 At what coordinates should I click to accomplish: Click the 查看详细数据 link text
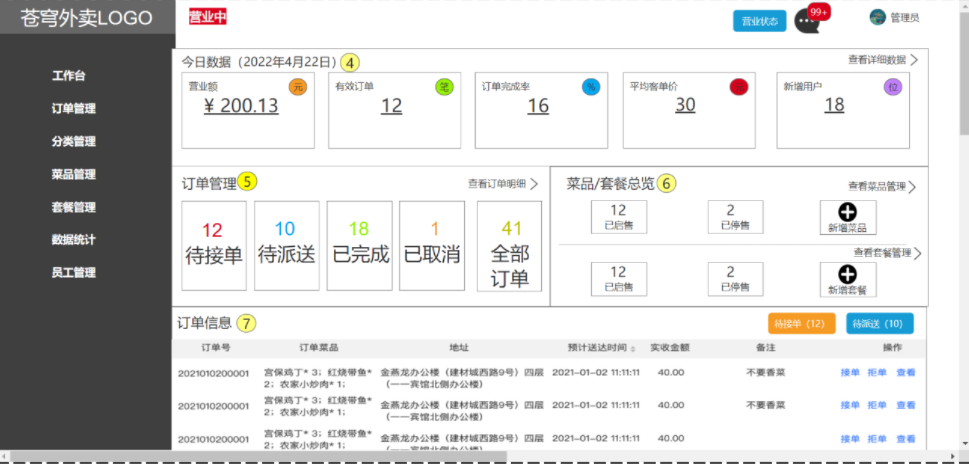pos(877,60)
